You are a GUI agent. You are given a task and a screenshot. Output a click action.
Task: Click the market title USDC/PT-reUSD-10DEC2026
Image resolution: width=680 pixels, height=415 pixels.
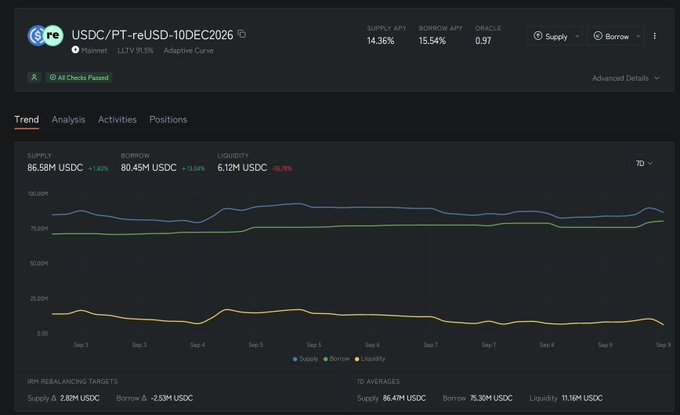152,35
